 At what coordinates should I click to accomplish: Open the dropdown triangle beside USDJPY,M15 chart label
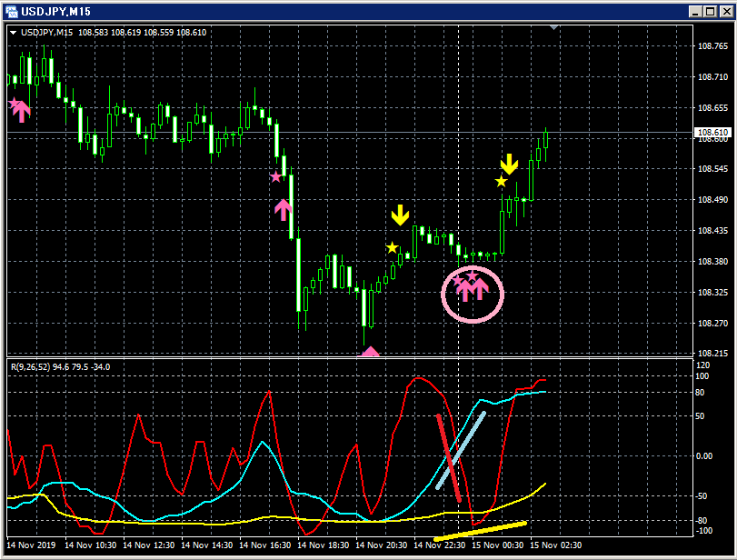pyautogui.click(x=13, y=33)
